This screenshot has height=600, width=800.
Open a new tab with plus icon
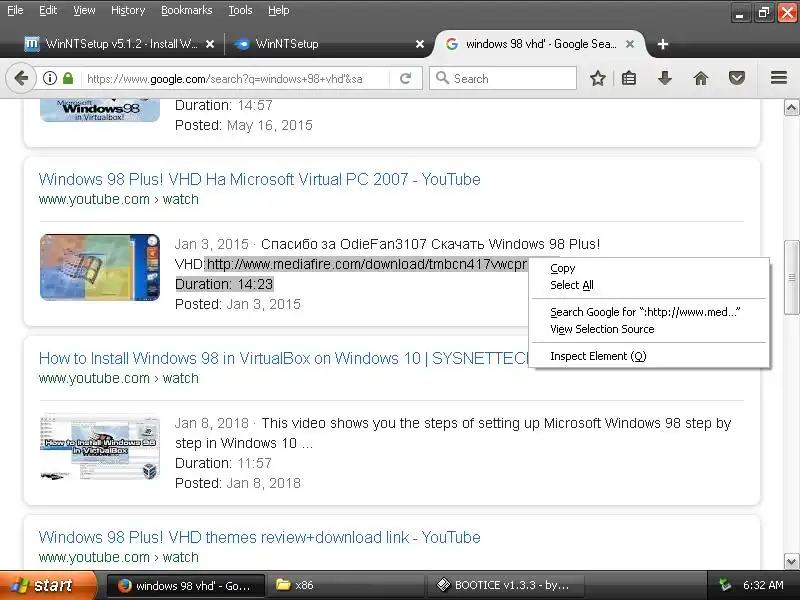tap(663, 44)
